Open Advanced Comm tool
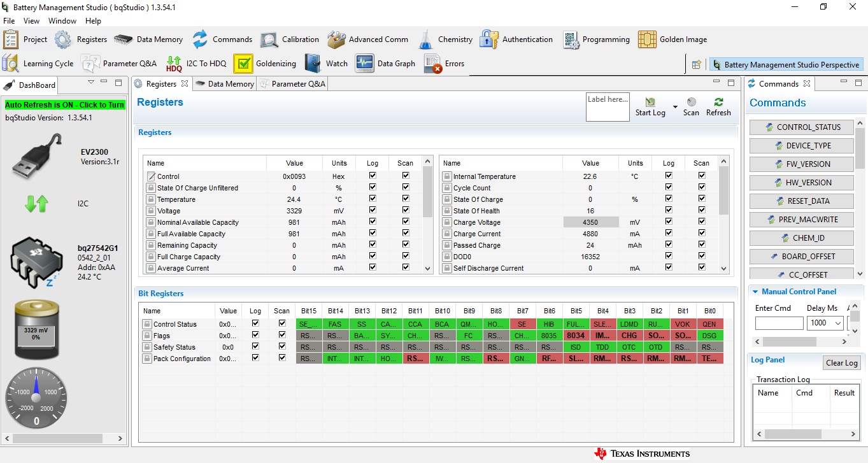The height and width of the screenshot is (463, 868). (x=336, y=39)
